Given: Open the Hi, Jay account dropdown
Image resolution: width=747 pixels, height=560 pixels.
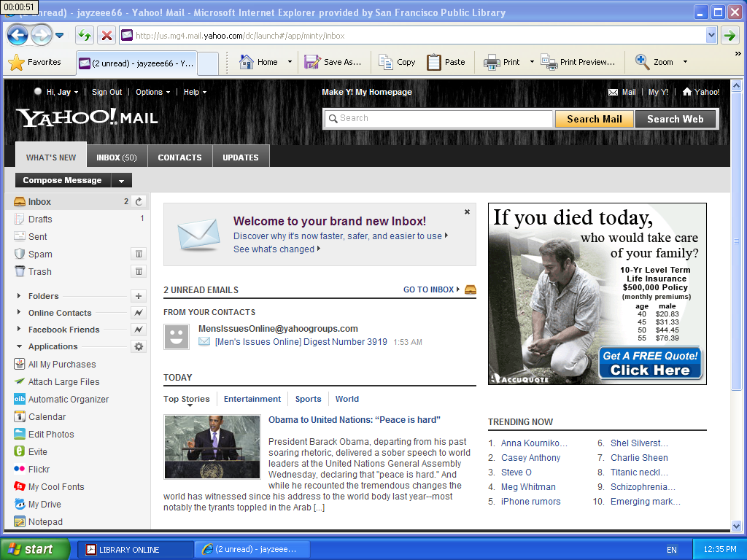Looking at the screenshot, I should coord(62,93).
